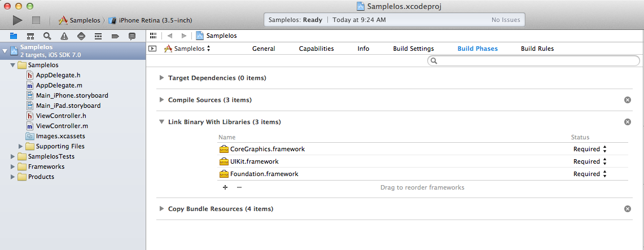Select the CoreGraphics.framework toolbox icon
Image resolution: width=644 pixels, height=250 pixels.
[x=224, y=149]
